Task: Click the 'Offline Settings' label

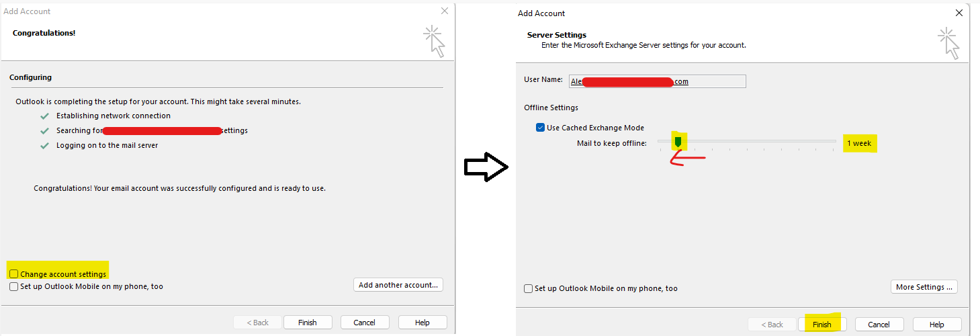Action: 551,108
